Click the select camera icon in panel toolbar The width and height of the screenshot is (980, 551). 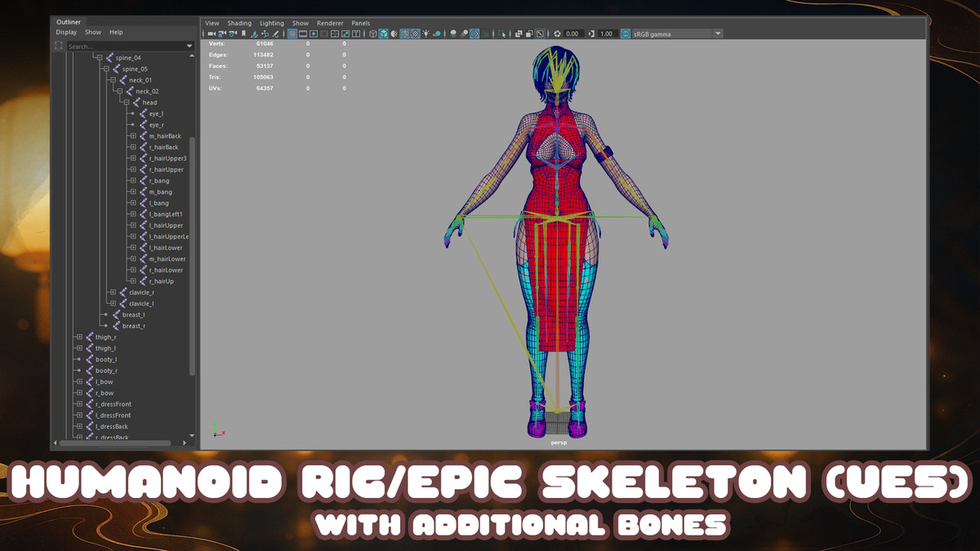pyautogui.click(x=212, y=34)
